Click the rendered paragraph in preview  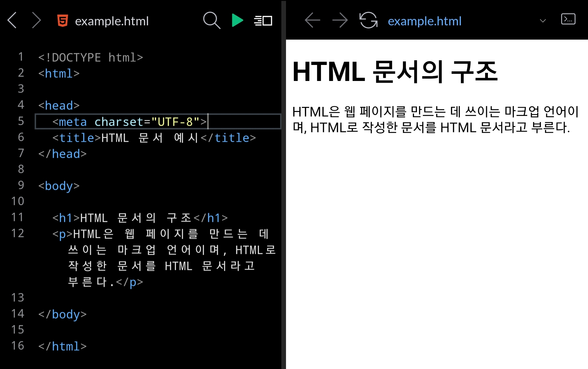pos(435,119)
